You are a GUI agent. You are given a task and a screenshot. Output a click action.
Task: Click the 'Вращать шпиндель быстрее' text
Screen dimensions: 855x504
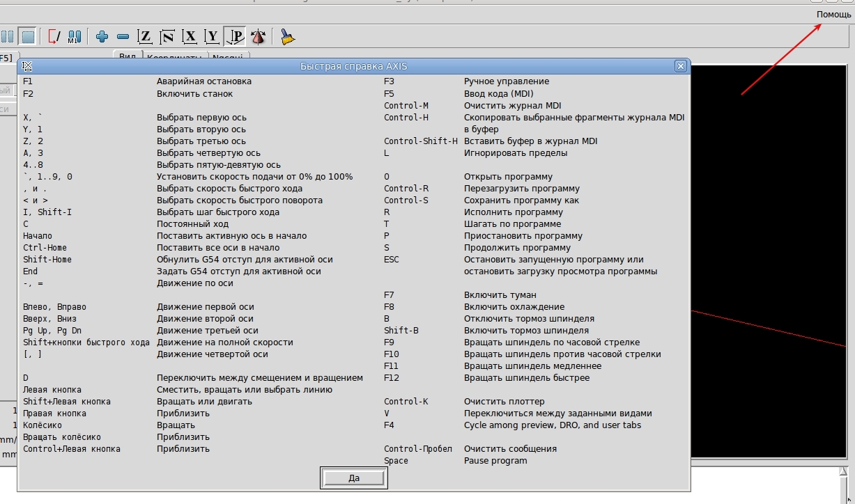pyautogui.click(x=527, y=378)
